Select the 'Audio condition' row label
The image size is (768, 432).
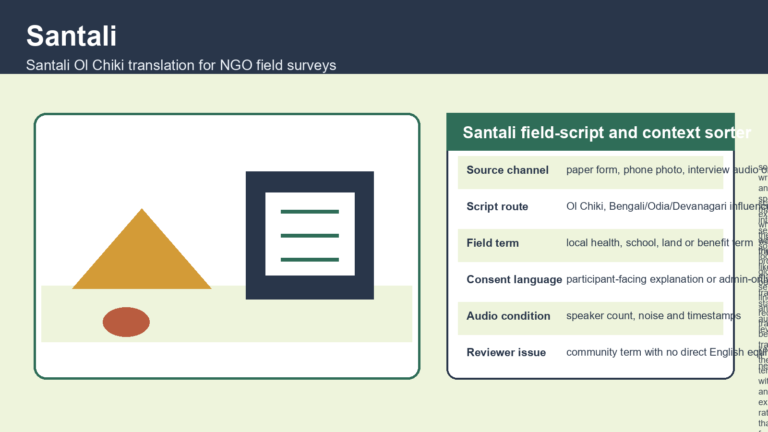coord(508,316)
